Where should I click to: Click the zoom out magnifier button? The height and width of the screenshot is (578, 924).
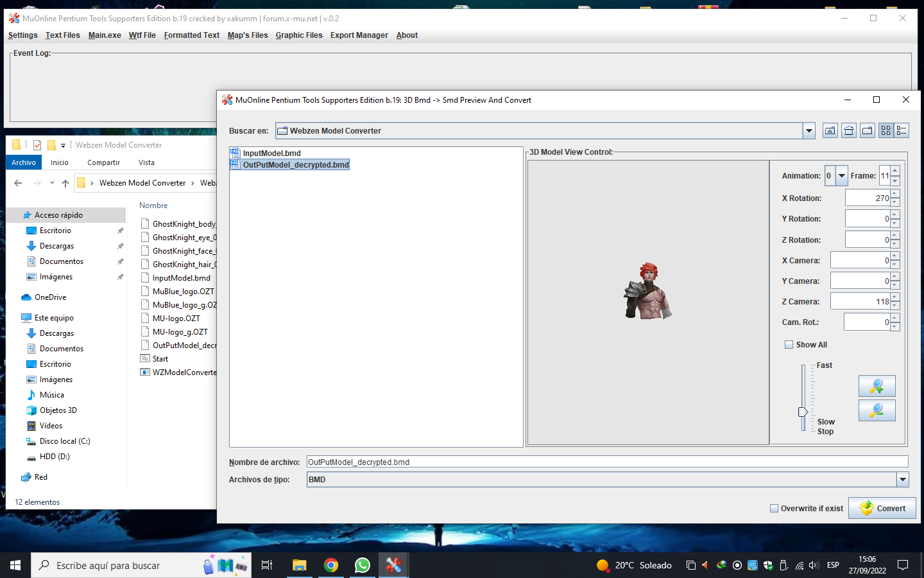(x=877, y=410)
